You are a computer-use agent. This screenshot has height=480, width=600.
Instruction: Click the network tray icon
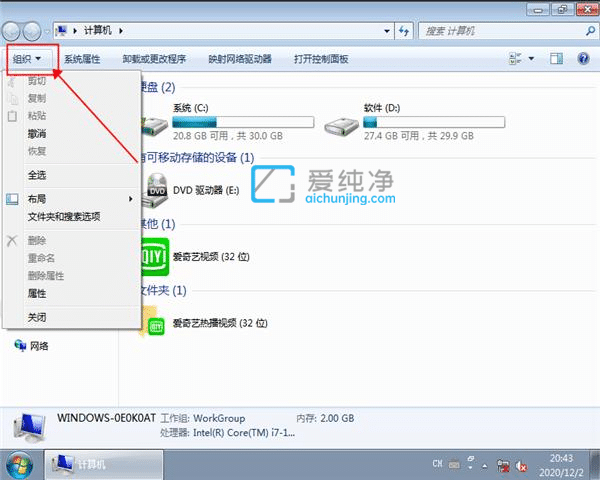click(503, 465)
